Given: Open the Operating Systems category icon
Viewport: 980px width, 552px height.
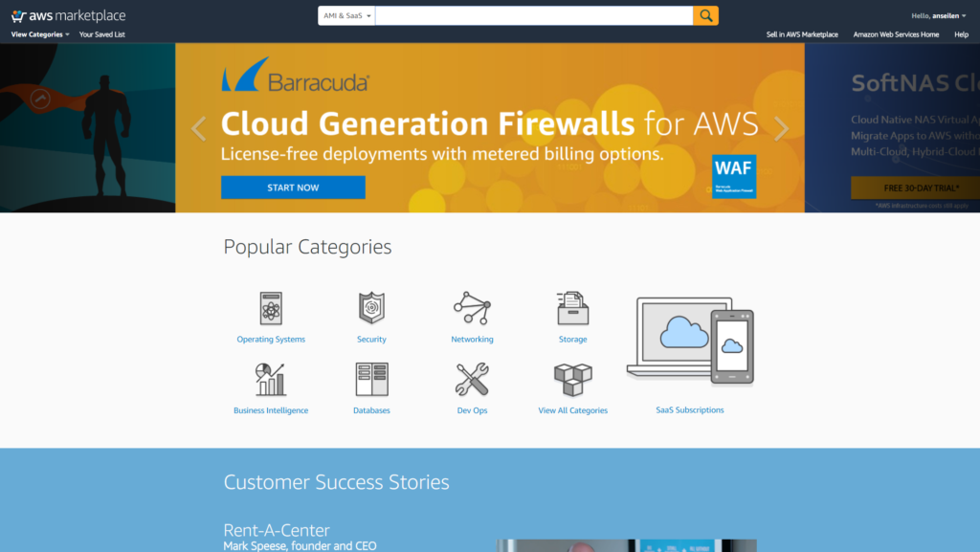Looking at the screenshot, I should (271, 308).
